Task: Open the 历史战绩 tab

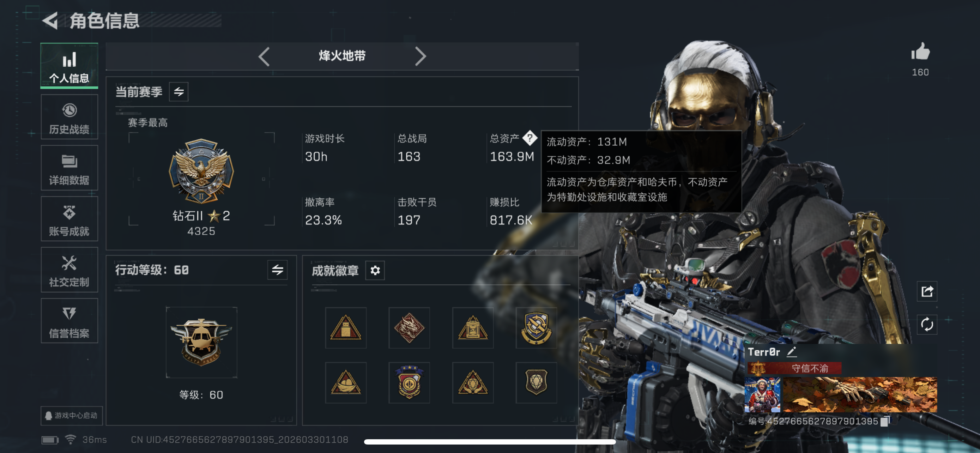Action: pyautogui.click(x=69, y=117)
